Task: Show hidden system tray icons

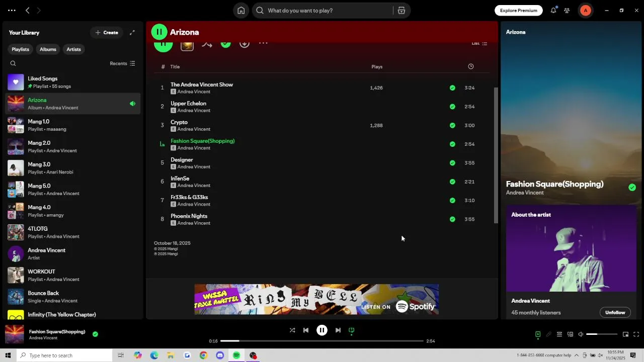Action: click(577, 355)
